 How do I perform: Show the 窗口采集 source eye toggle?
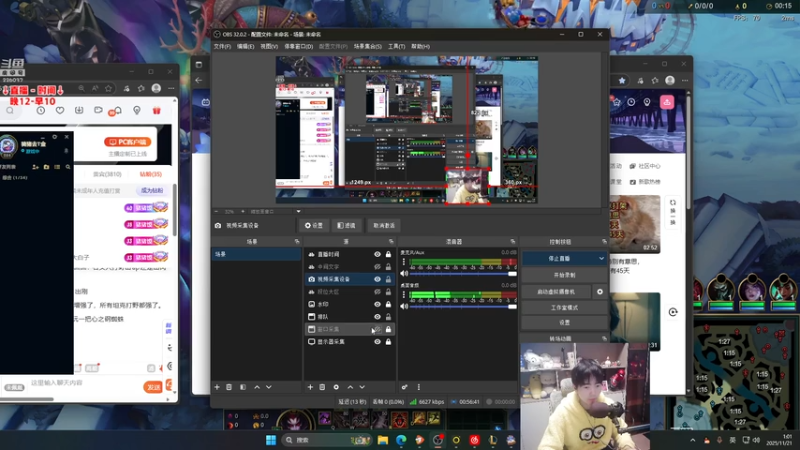tap(378, 329)
